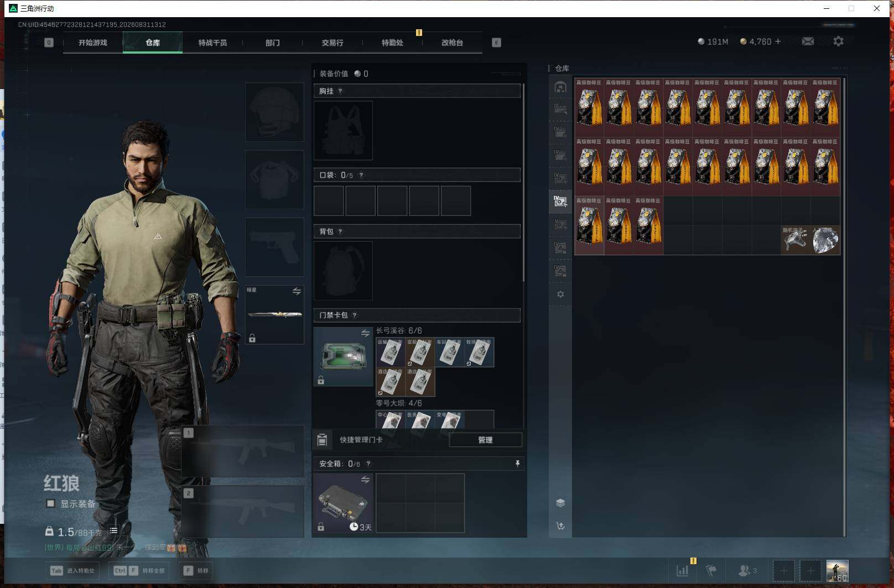Open the mail envelope icon
Image resolution: width=894 pixels, height=588 pixels.
[808, 41]
